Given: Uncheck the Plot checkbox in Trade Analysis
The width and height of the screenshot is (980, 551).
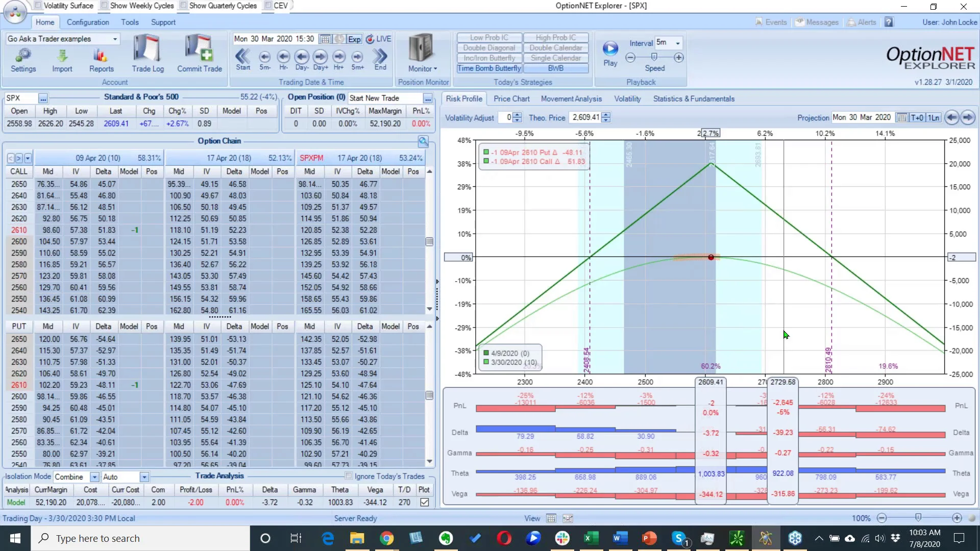Looking at the screenshot, I should (x=424, y=503).
